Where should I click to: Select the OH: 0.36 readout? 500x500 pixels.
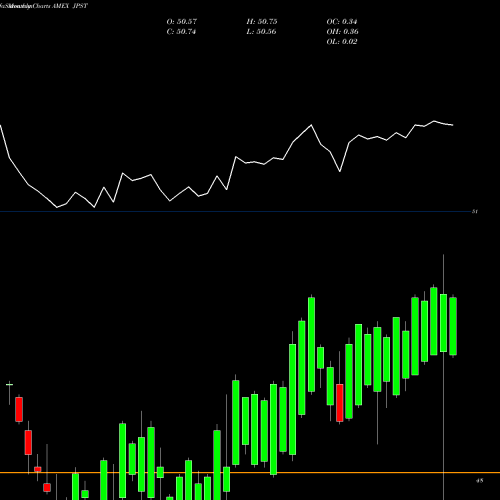tap(343, 32)
